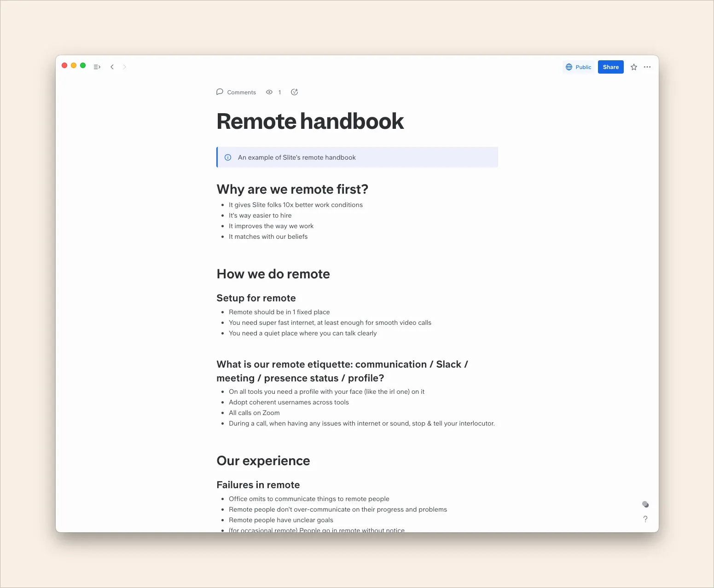This screenshot has width=714, height=588.
Task: Click the Why are we remote first heading
Action: [x=292, y=189]
